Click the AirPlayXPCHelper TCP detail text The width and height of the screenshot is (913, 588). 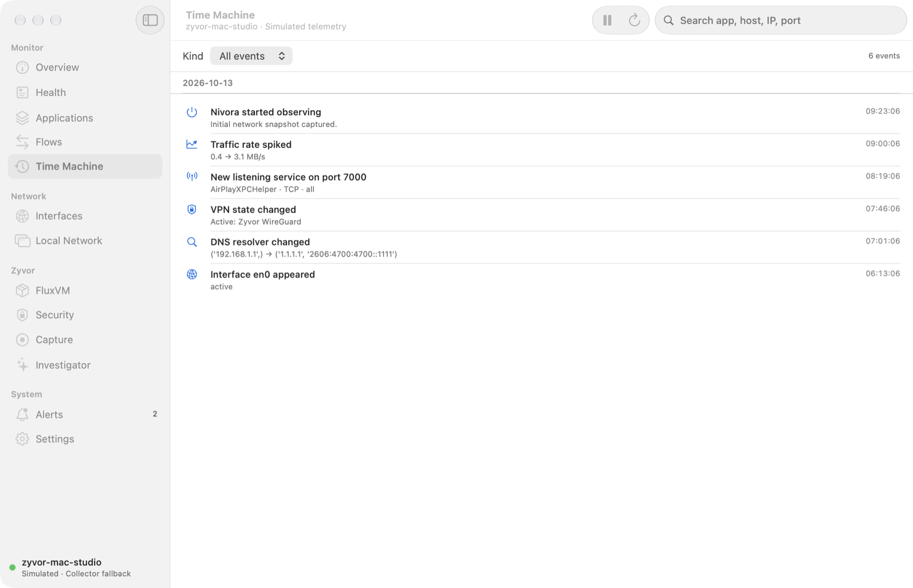coord(262,189)
